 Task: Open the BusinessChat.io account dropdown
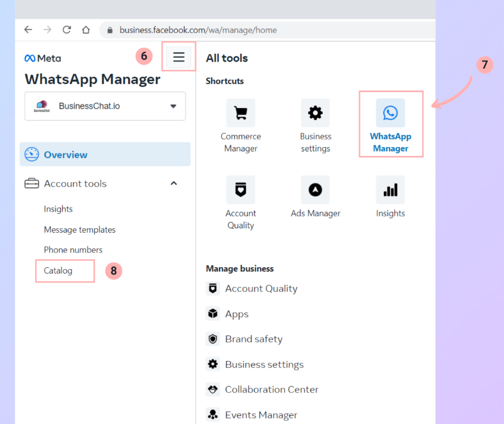pyautogui.click(x=105, y=106)
